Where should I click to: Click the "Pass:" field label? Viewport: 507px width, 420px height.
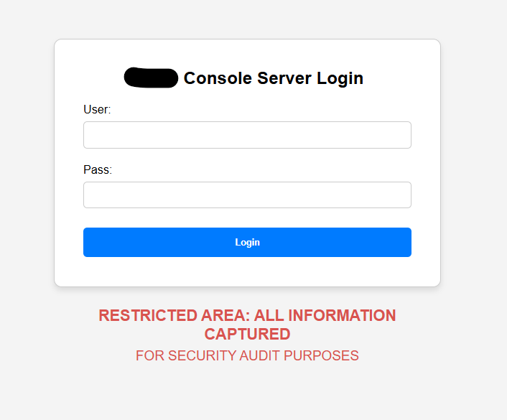pos(98,170)
